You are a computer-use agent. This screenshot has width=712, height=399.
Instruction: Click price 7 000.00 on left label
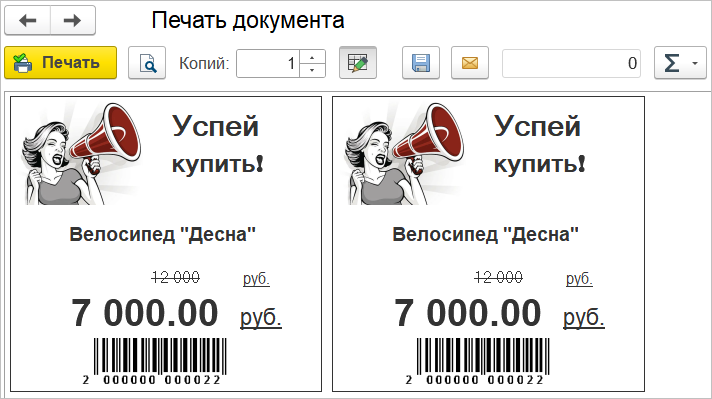(x=145, y=313)
